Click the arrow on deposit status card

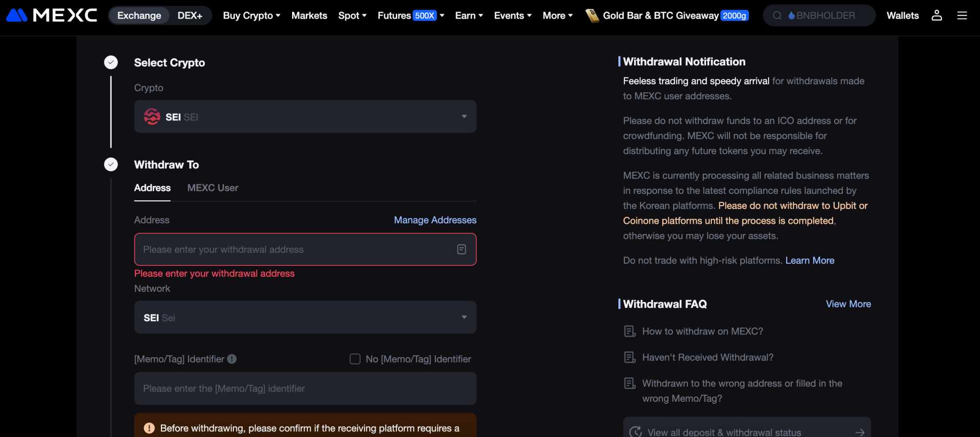coord(860,432)
